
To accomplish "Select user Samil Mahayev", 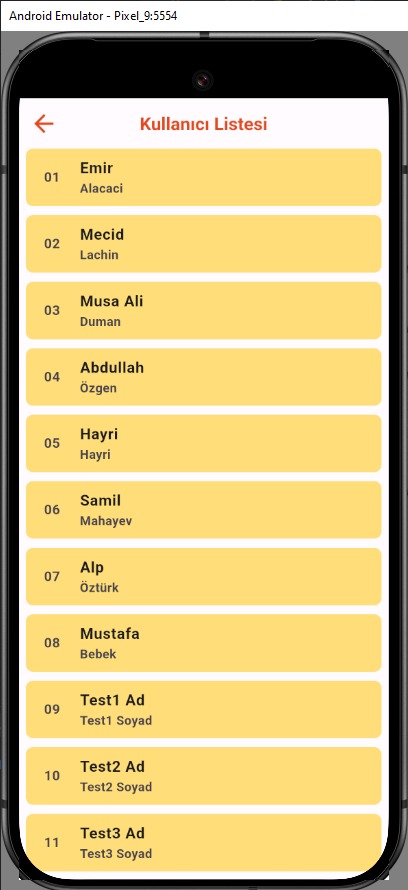I will pyautogui.click(x=204, y=510).
